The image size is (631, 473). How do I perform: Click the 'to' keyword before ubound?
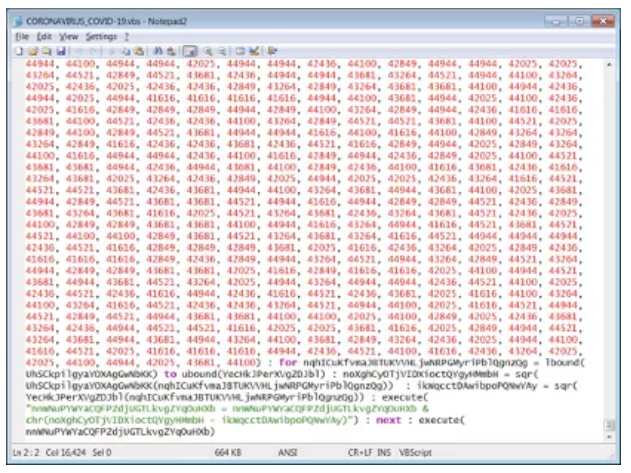pos(170,374)
